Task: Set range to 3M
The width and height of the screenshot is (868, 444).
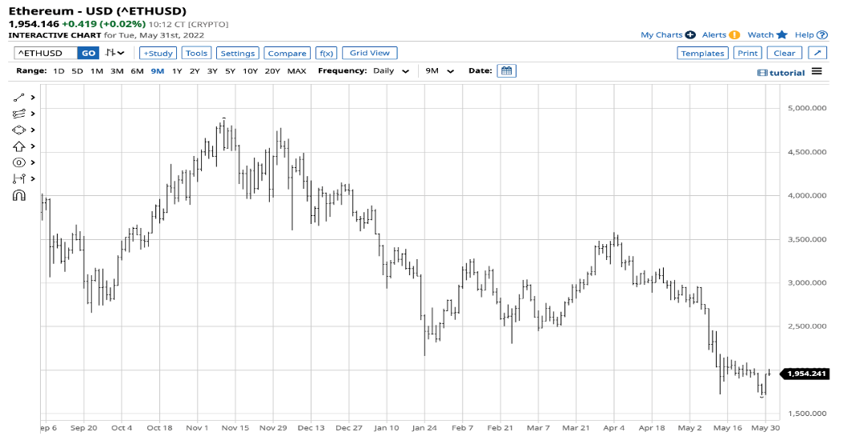Action: 117,71
